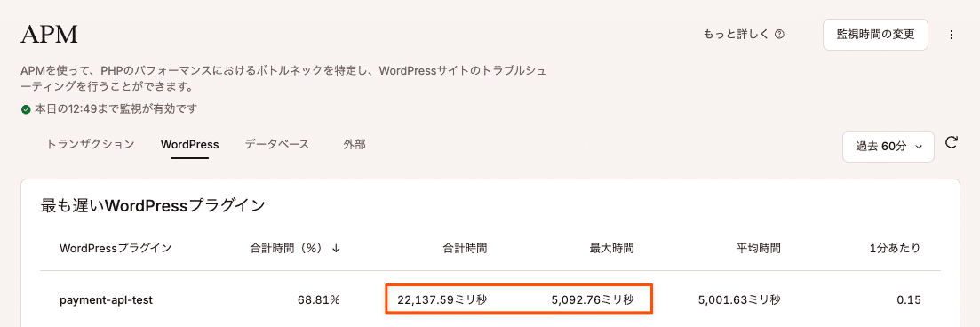The image size is (980, 327).
Task: Click the chevron in the 過去 60分 selector
Action: point(918,147)
